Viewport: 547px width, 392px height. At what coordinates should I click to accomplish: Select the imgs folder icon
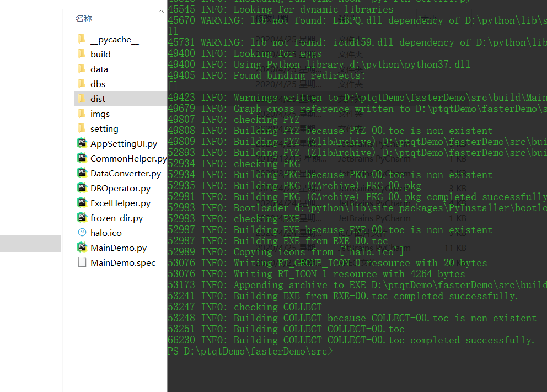(82, 114)
